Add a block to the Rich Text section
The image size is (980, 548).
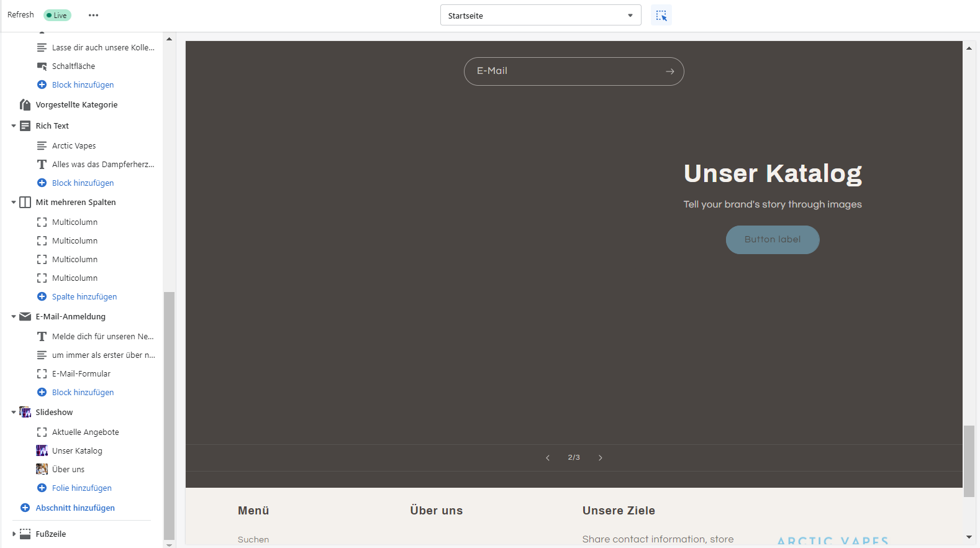(83, 183)
